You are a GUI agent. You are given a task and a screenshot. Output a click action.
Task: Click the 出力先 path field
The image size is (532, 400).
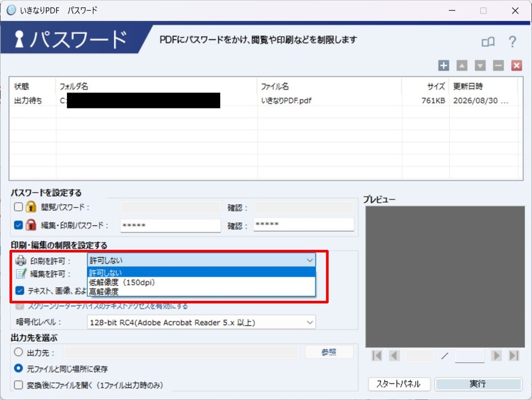coord(181,352)
